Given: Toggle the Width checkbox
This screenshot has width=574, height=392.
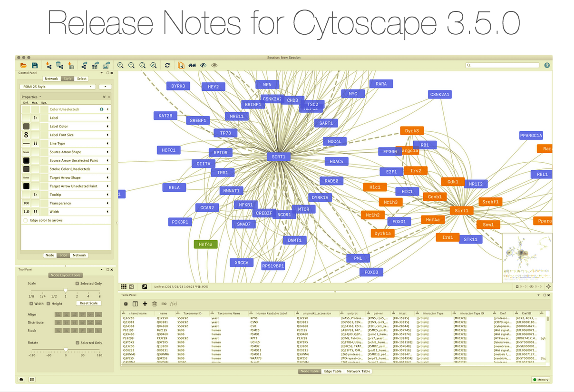Looking at the screenshot, I should [31, 304].
